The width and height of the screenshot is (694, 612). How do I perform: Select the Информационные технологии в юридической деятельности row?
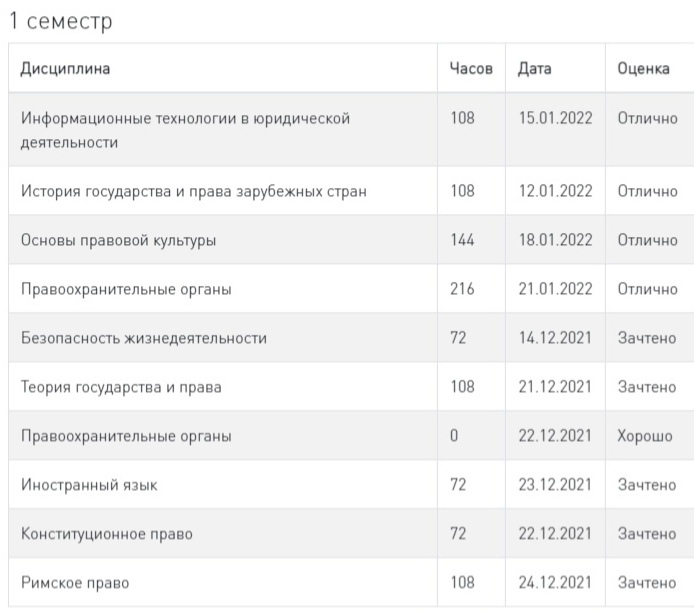(185, 130)
